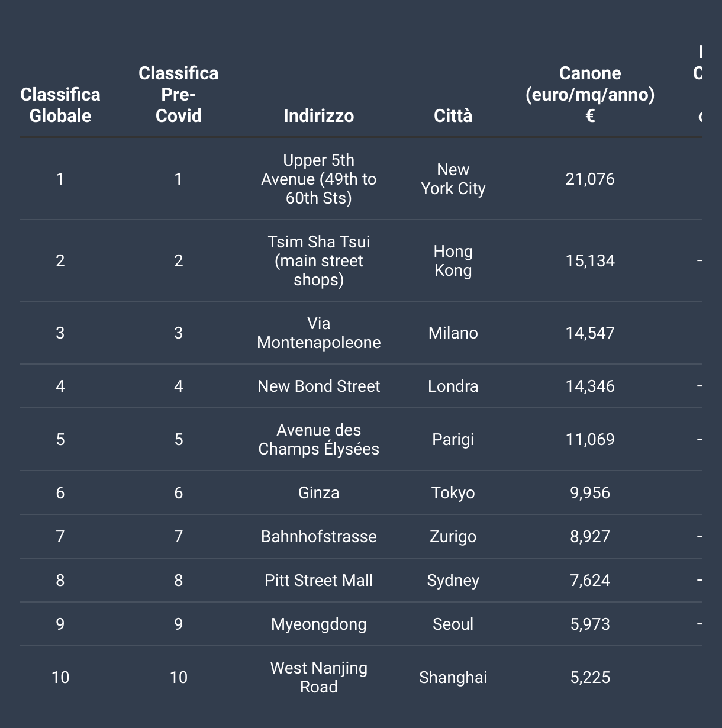The height and width of the screenshot is (728, 722).
Task: Click the Canone (euro/mq/anno) header
Action: click(x=590, y=94)
